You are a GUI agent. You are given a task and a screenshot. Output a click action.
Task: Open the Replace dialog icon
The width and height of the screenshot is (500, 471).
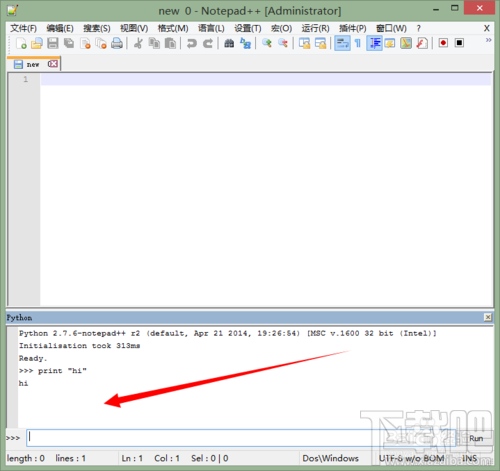245,43
